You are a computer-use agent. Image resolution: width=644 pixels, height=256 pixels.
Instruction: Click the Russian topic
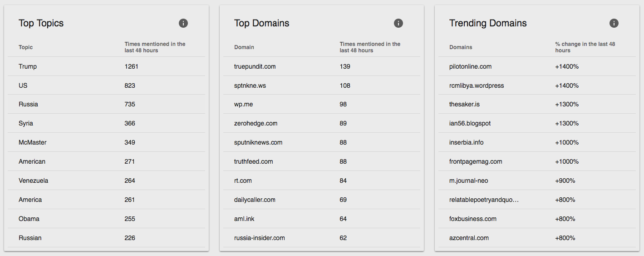point(30,238)
